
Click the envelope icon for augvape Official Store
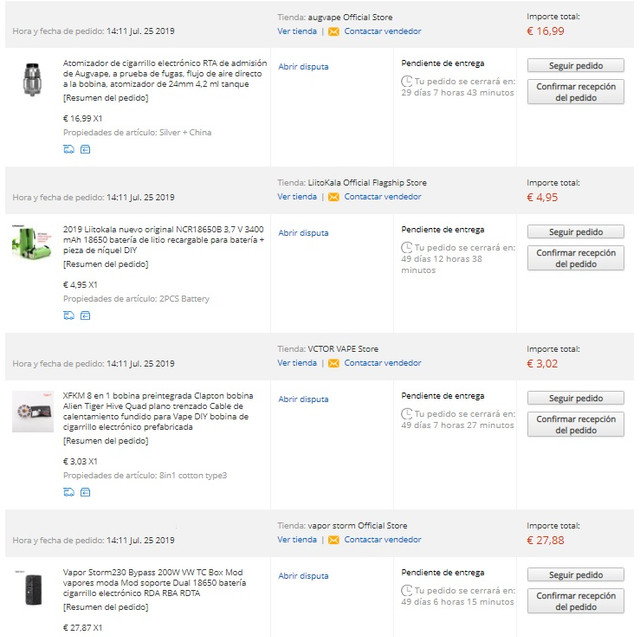click(x=334, y=31)
